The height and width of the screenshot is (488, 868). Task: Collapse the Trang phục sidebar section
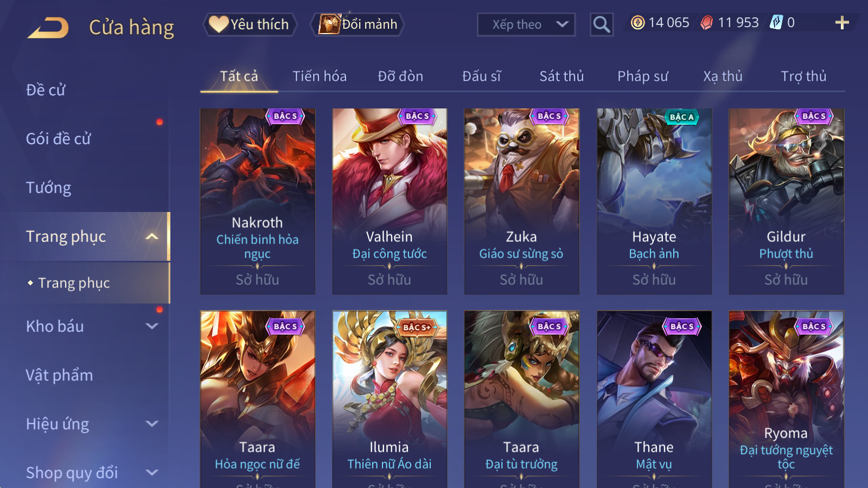[152, 236]
